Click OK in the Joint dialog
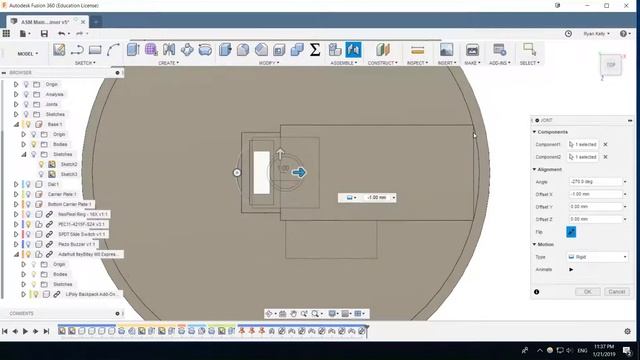 587,292
